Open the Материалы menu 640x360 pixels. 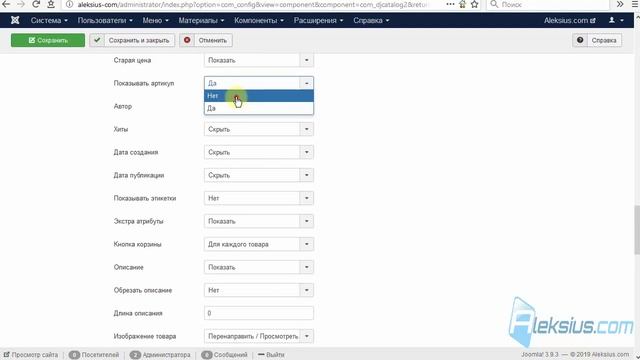tap(201, 20)
